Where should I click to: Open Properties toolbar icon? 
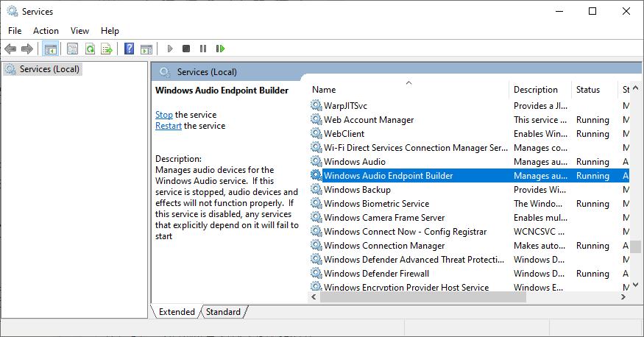tap(73, 49)
